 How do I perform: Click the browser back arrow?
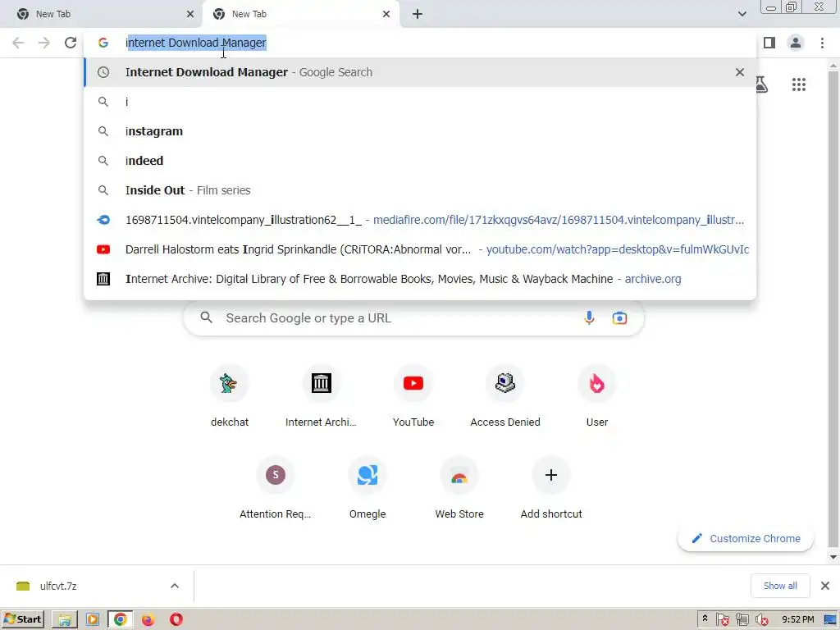(x=18, y=43)
